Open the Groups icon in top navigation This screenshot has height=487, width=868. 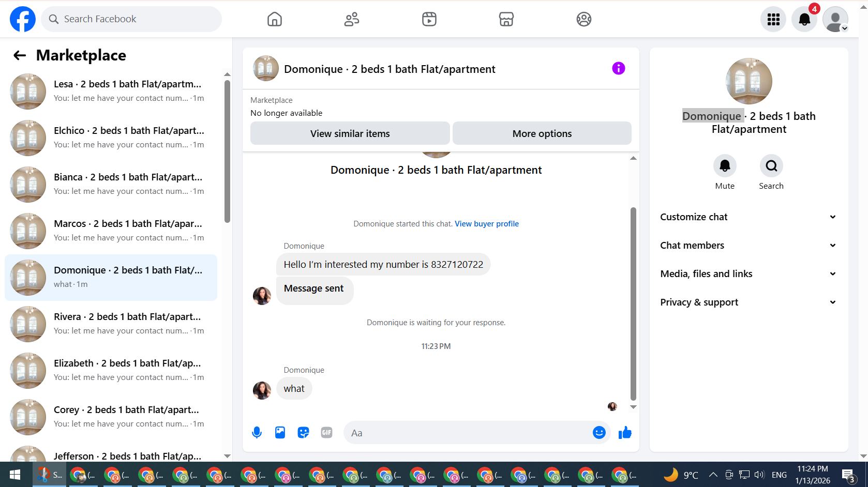click(x=584, y=19)
